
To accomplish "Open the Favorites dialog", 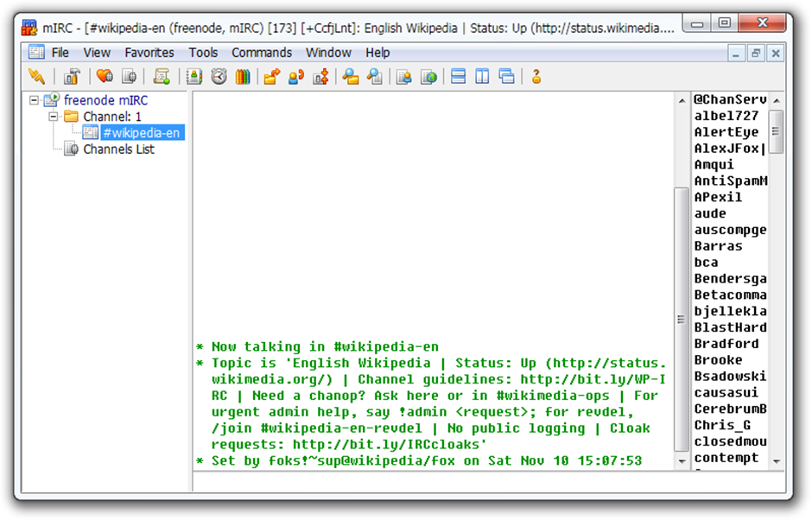I will [x=104, y=77].
